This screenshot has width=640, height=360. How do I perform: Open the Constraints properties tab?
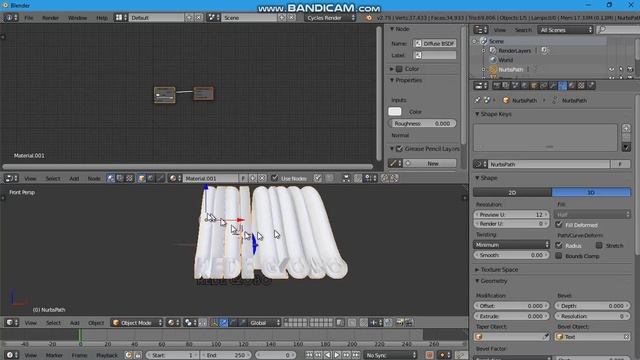point(543,86)
